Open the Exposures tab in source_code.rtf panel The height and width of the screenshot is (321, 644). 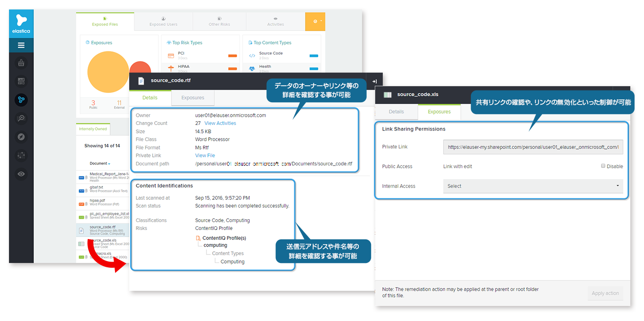[193, 98]
